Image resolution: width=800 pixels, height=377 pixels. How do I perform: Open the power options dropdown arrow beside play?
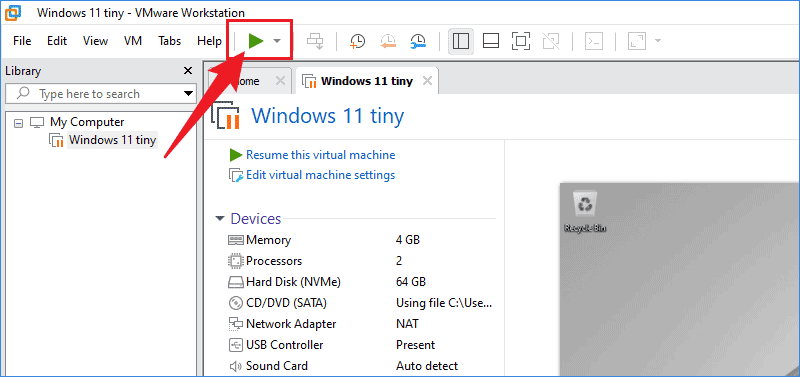[x=277, y=41]
